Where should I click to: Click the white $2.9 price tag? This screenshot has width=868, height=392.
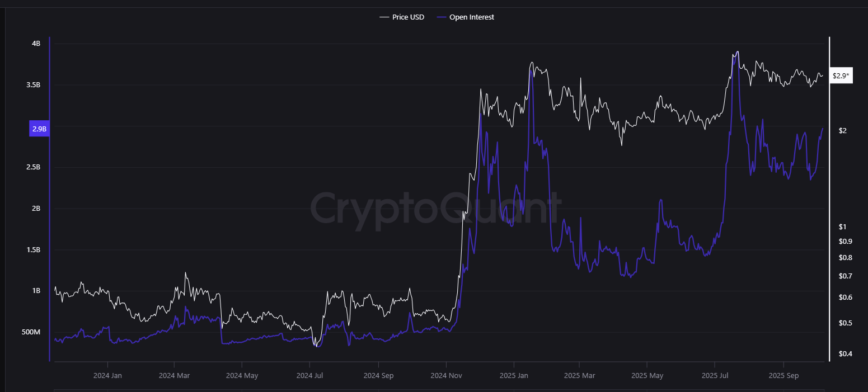point(841,75)
